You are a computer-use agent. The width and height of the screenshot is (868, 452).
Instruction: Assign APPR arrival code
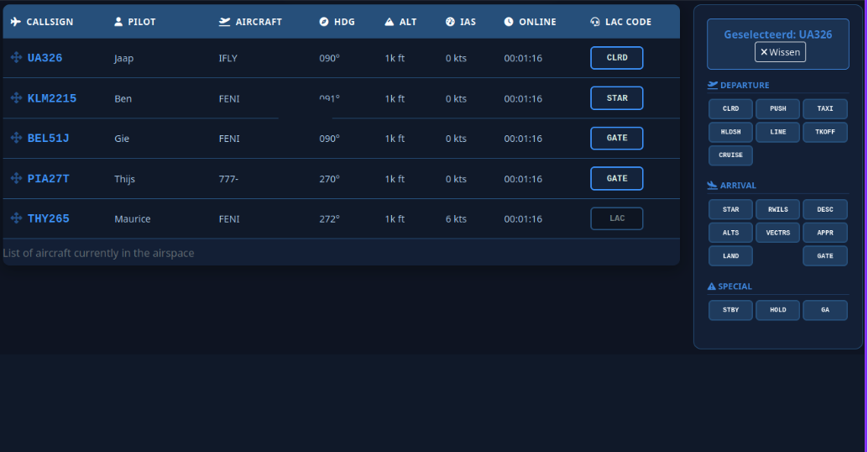pos(825,233)
